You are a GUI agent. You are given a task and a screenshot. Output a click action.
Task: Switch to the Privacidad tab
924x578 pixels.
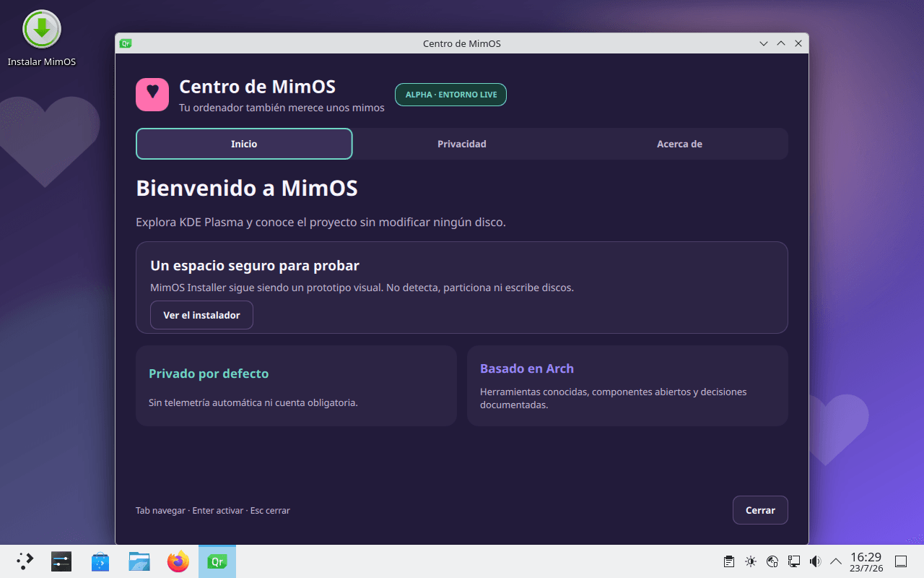pyautogui.click(x=462, y=144)
